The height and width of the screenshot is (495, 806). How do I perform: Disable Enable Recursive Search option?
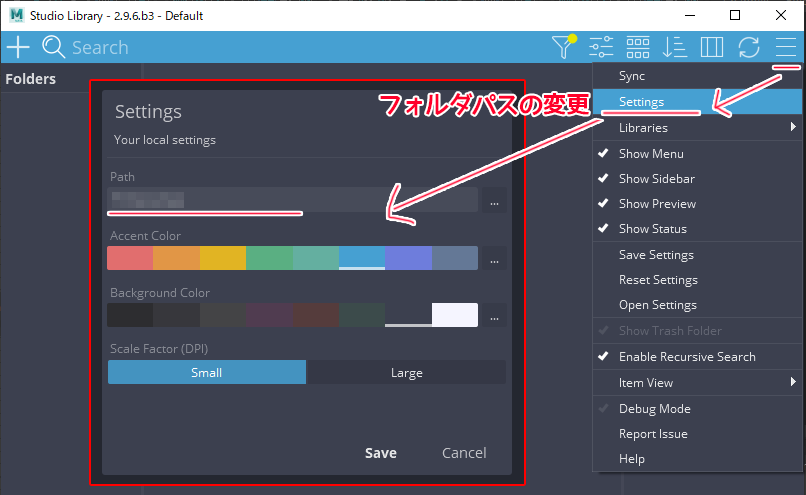(x=686, y=357)
